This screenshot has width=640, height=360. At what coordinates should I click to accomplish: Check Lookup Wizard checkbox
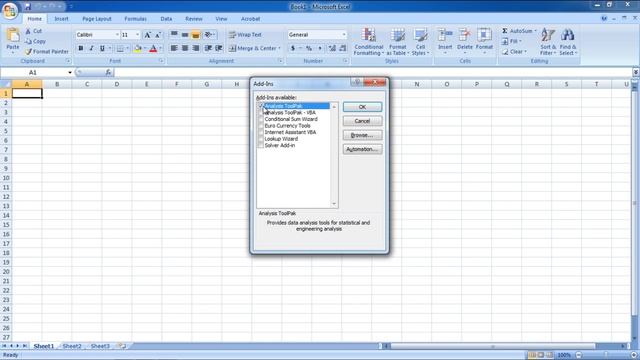(x=260, y=139)
